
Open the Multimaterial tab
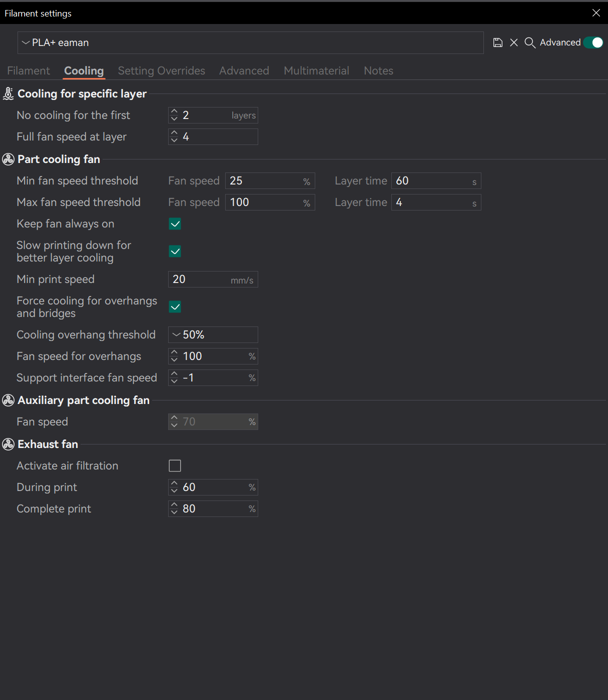pyautogui.click(x=316, y=70)
